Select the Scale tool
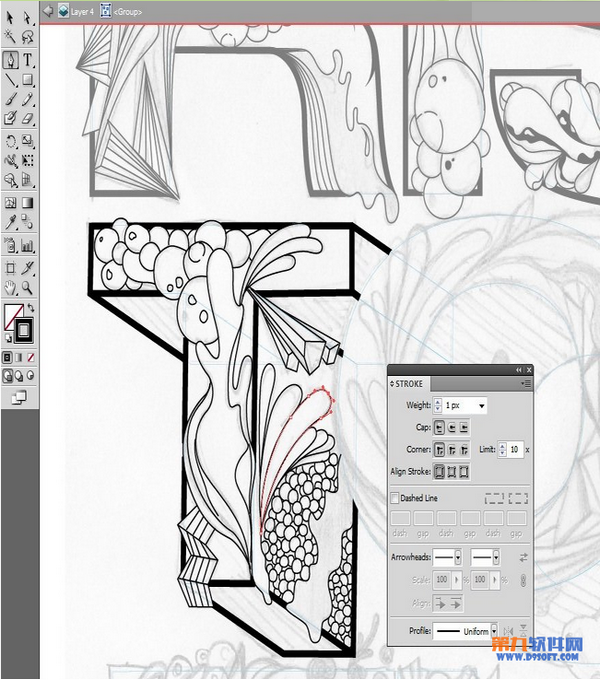The width and height of the screenshot is (600, 680). pos(27,141)
